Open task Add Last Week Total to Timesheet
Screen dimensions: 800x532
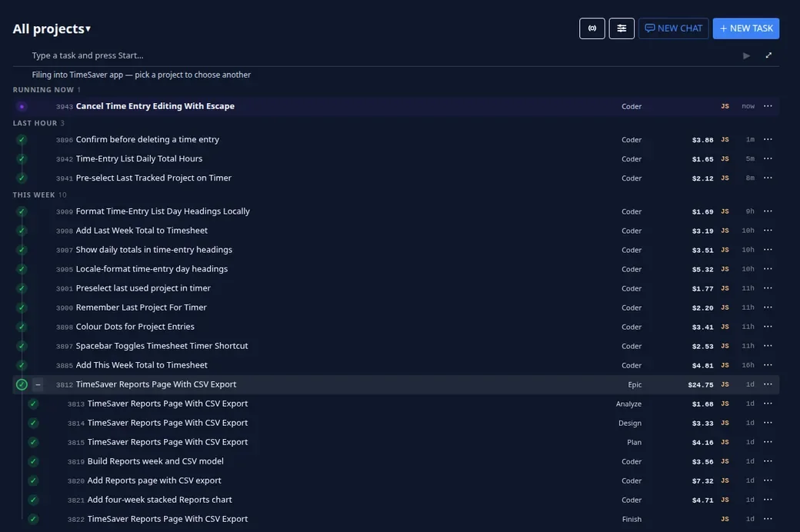(x=142, y=231)
